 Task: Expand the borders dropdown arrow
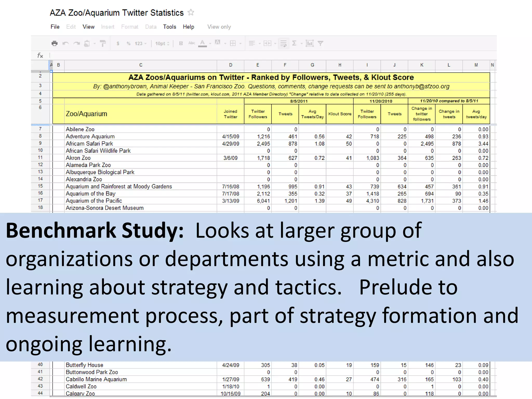[x=240, y=44]
